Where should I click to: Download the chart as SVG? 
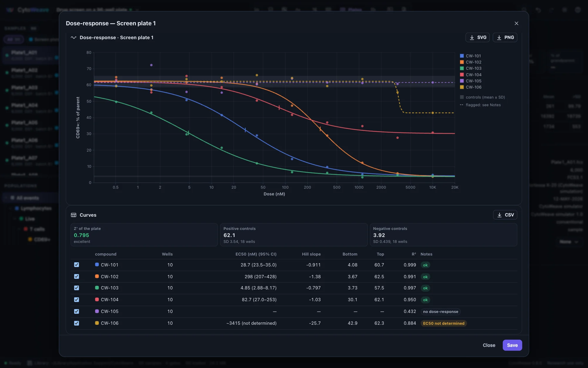click(x=477, y=37)
